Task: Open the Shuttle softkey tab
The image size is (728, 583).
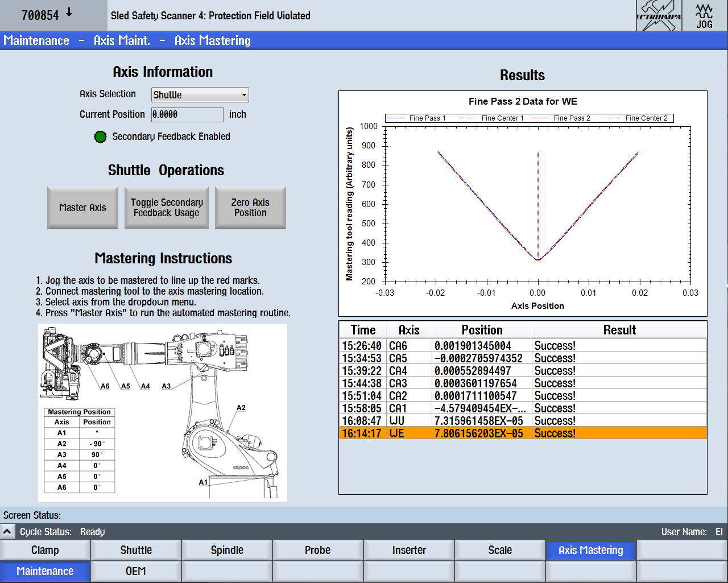Action: coord(136,550)
